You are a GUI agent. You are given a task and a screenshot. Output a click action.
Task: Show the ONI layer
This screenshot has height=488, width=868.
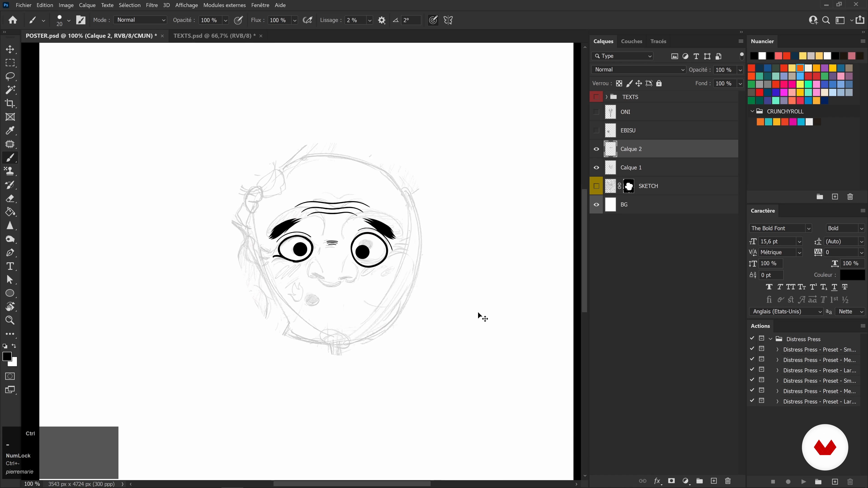[596, 112]
